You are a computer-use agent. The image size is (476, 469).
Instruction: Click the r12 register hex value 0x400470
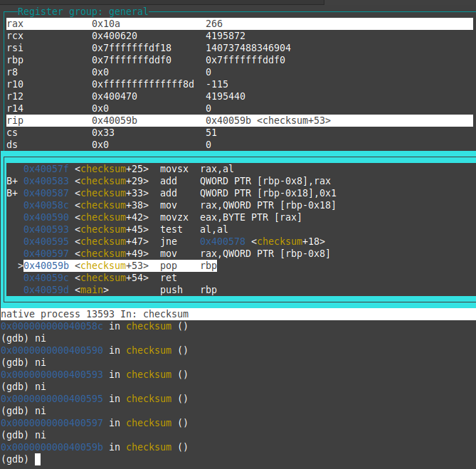(x=115, y=96)
